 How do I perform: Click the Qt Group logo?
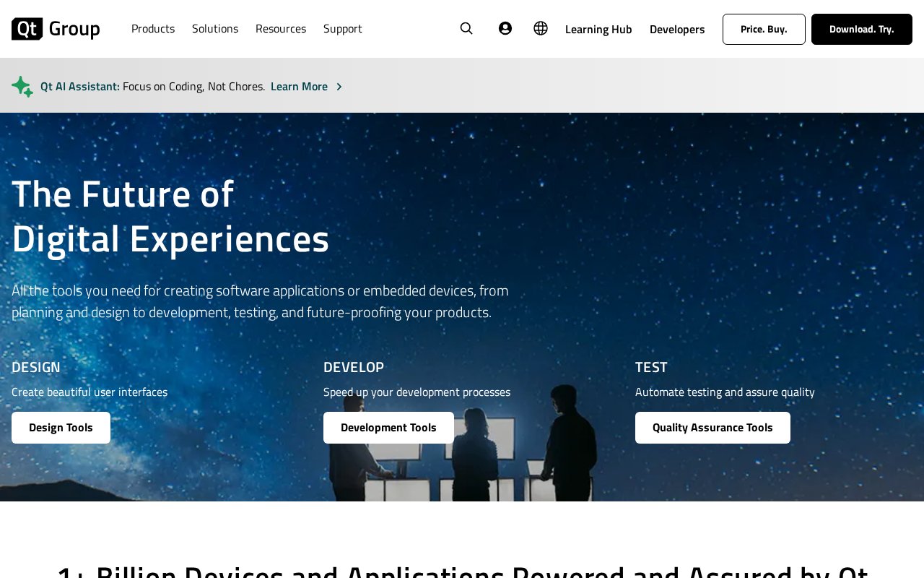click(x=56, y=29)
